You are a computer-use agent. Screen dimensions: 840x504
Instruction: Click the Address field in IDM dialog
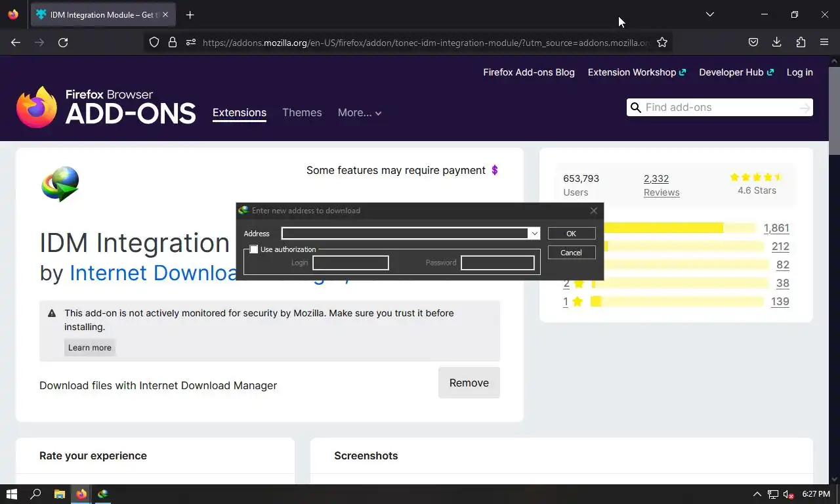(405, 234)
